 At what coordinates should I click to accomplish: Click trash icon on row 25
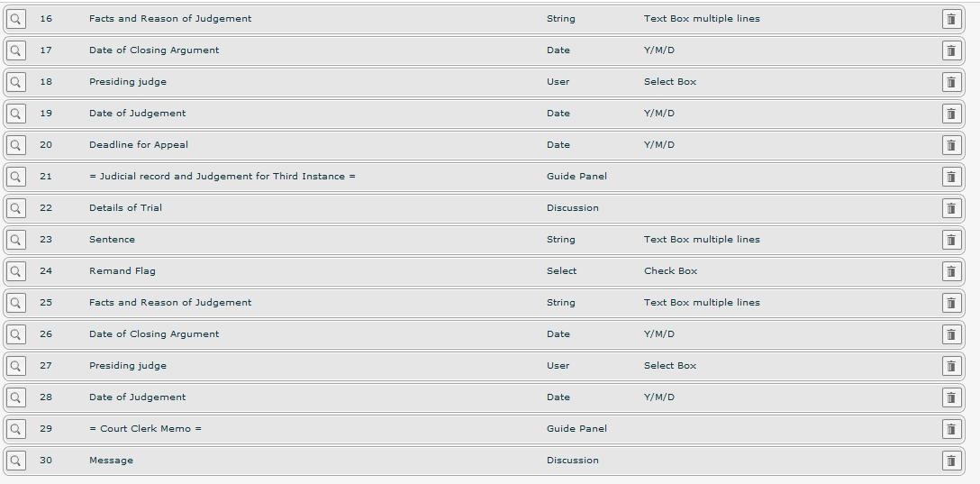click(x=951, y=303)
